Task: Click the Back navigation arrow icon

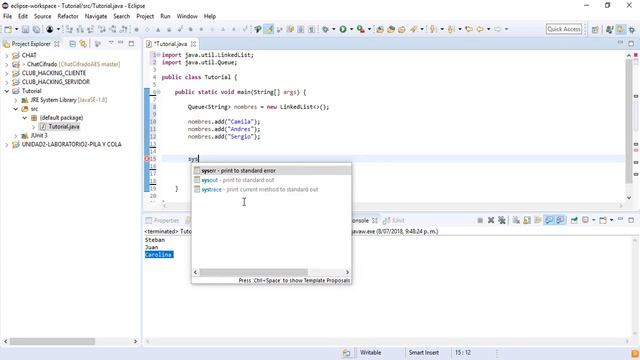Action: (x=480, y=29)
